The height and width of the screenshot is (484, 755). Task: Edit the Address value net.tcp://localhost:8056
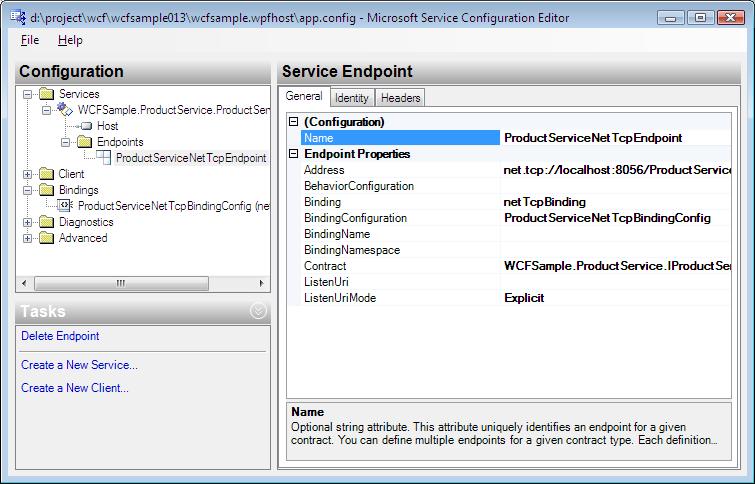pyautogui.click(x=615, y=170)
